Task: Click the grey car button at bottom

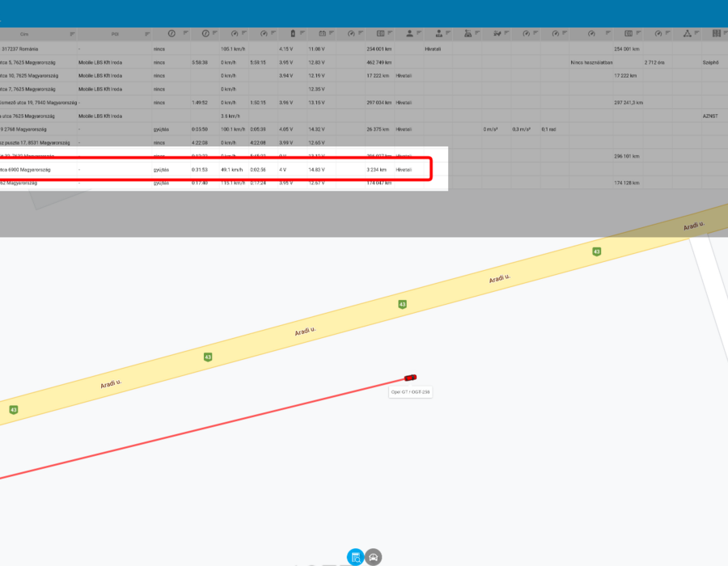Action: 373,557
